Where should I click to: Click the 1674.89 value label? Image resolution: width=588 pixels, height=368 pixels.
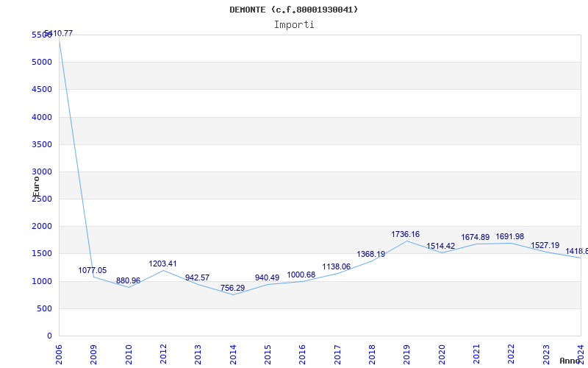pyautogui.click(x=475, y=237)
